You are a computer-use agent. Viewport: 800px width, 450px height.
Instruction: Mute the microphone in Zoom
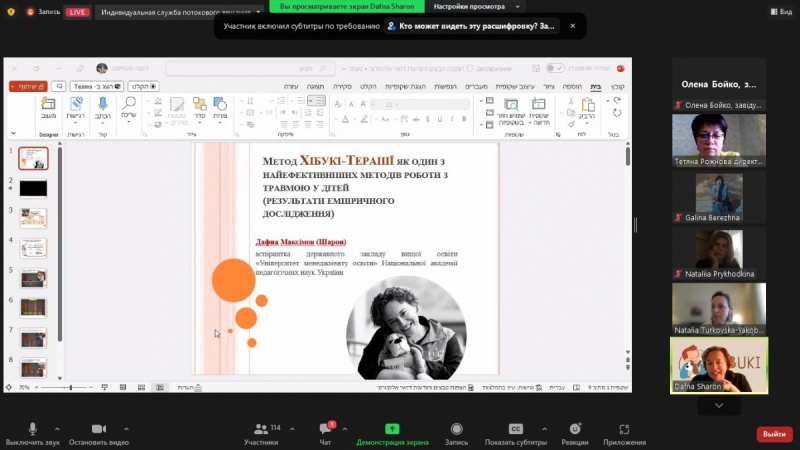click(33, 429)
